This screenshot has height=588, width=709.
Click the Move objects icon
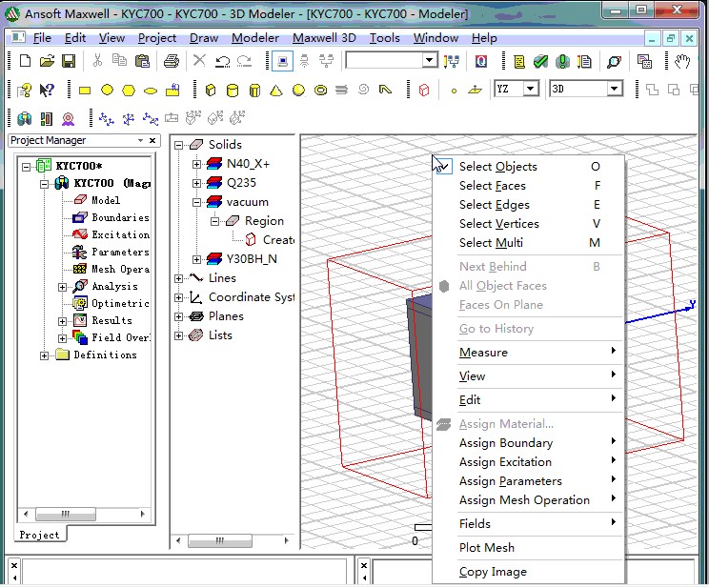coord(107,119)
